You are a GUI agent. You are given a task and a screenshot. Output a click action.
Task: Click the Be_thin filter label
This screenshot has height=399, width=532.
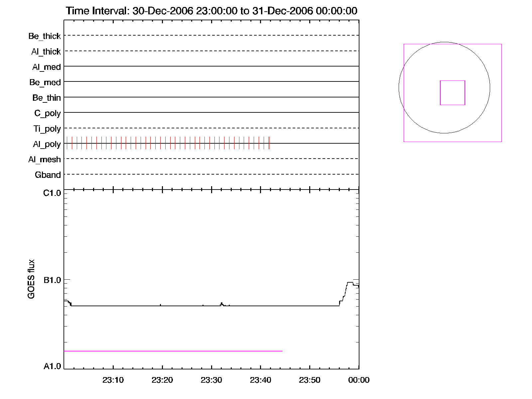[46, 98]
